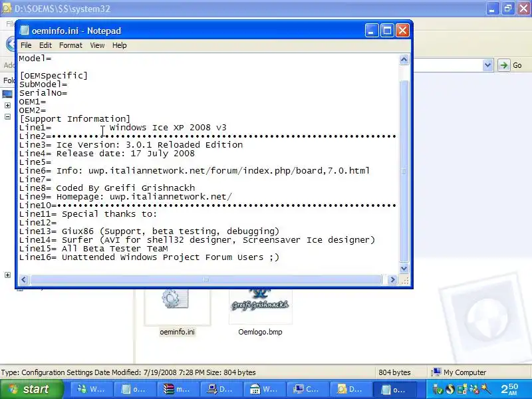The height and width of the screenshot is (399, 532).
Task: Click the Notepad vertical scrollbar thumb
Action: 404,172
